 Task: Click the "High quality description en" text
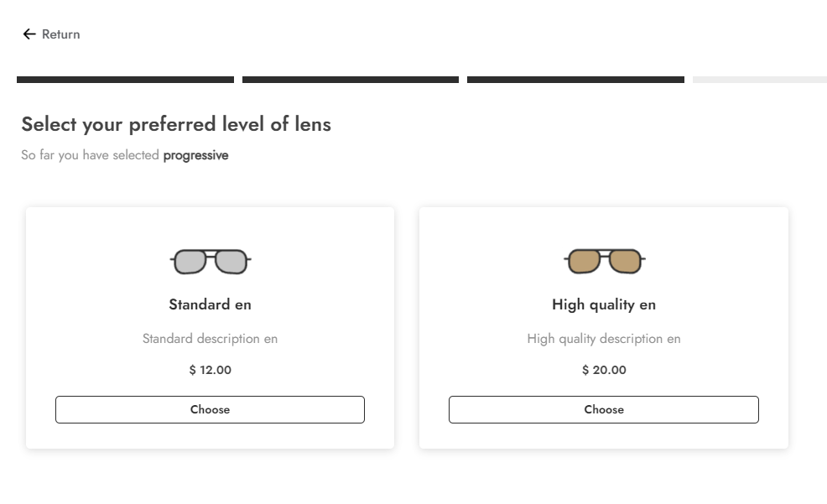pos(604,339)
